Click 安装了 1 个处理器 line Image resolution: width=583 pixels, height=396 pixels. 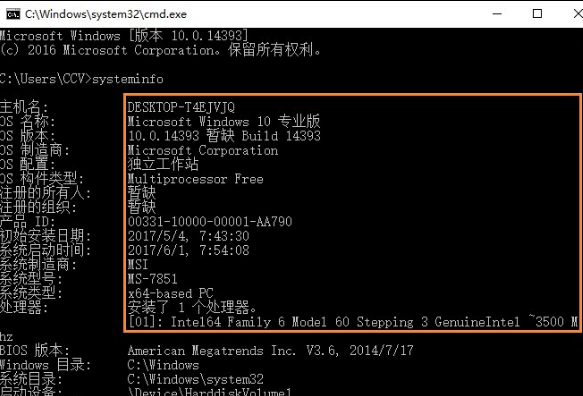coord(192,307)
